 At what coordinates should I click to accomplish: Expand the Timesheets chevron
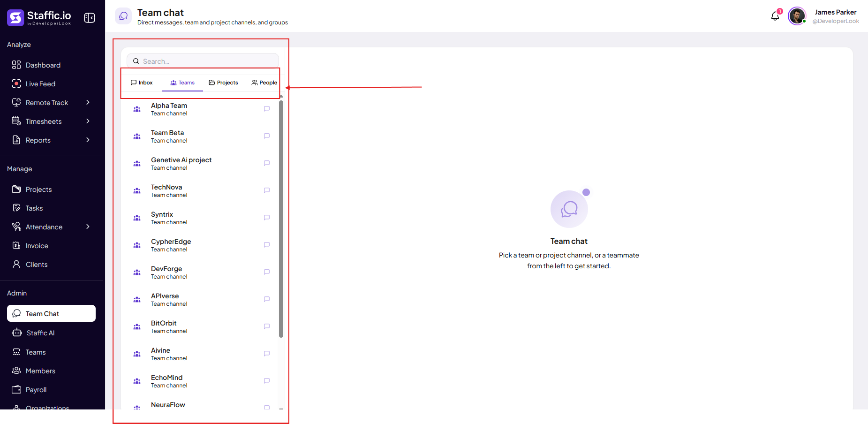click(88, 121)
